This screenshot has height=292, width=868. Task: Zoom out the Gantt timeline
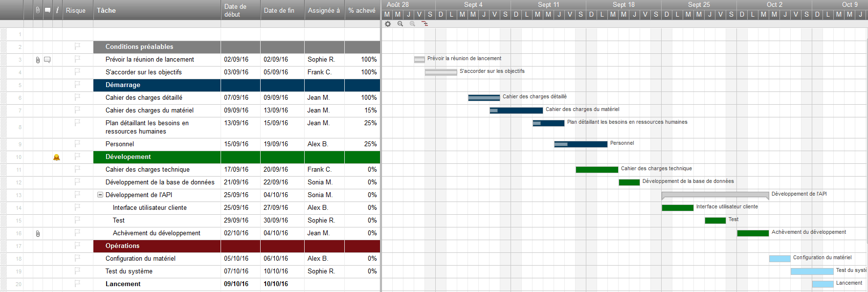coord(400,23)
